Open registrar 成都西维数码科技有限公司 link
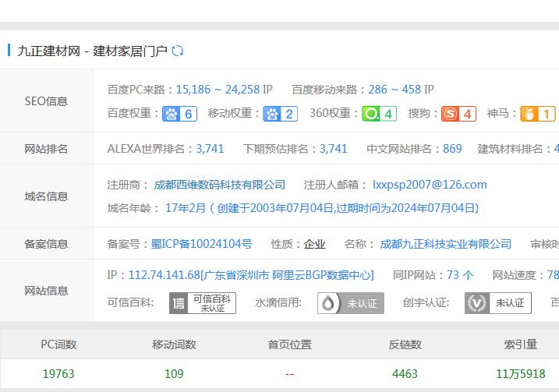This screenshot has height=392, width=559. coord(220,185)
